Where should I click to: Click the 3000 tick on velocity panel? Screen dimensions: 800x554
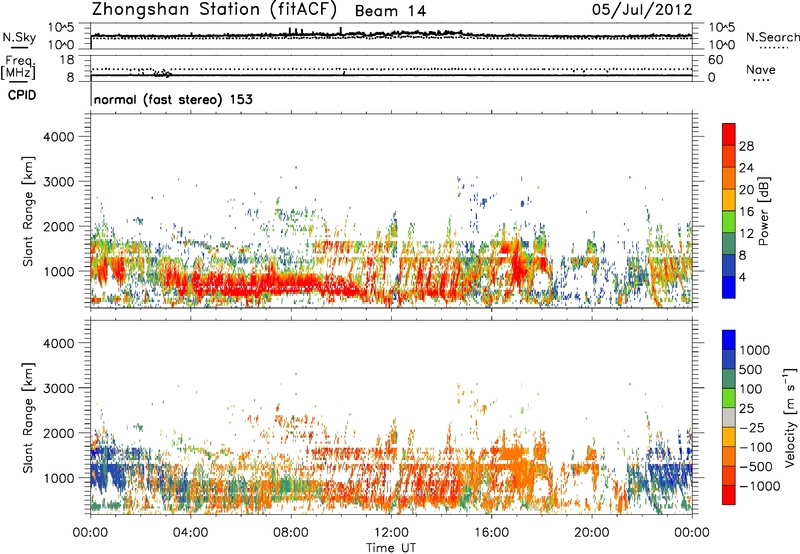coord(59,388)
